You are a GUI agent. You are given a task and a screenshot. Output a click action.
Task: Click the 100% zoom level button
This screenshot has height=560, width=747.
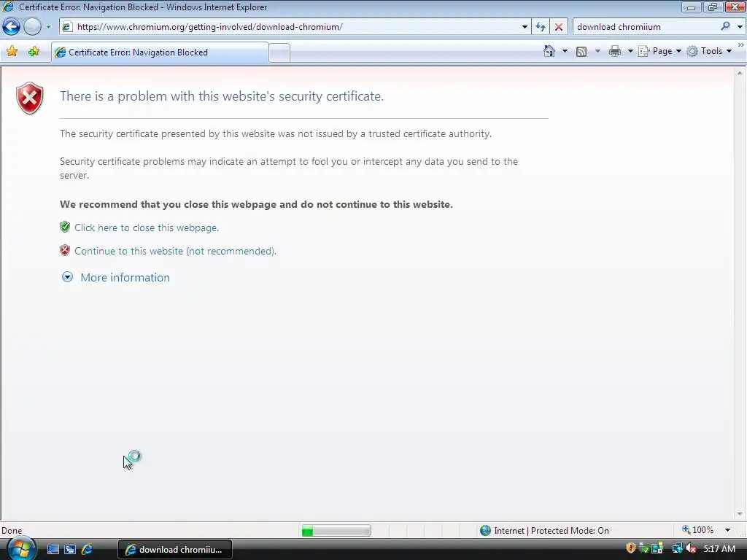point(698,530)
